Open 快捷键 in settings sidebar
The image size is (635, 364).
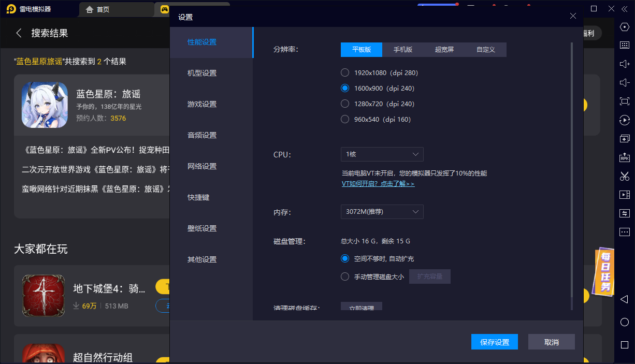(211, 197)
